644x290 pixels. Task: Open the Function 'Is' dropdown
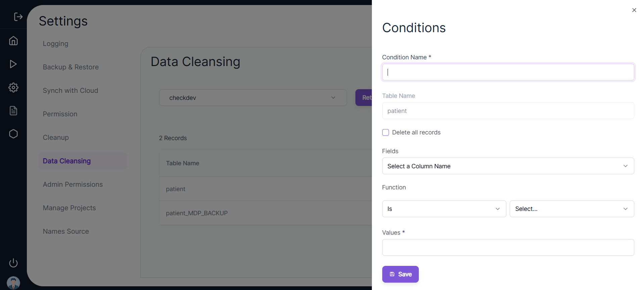[444, 209]
